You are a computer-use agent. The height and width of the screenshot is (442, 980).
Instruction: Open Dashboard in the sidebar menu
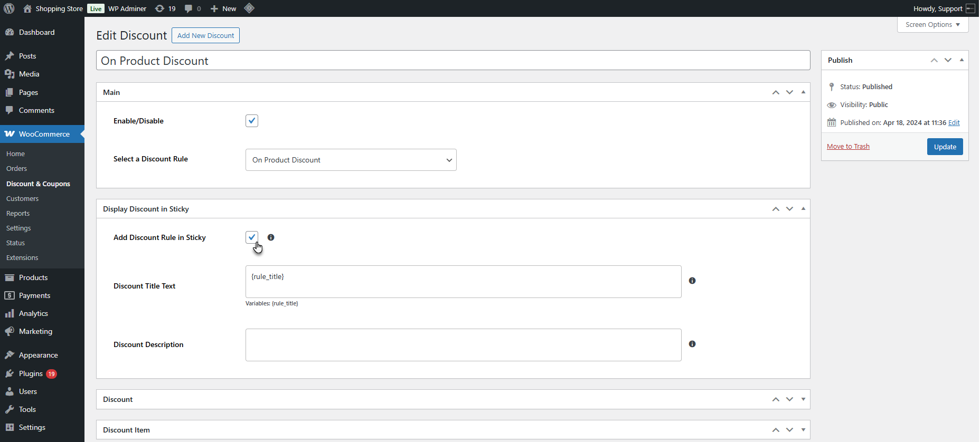pos(42,32)
